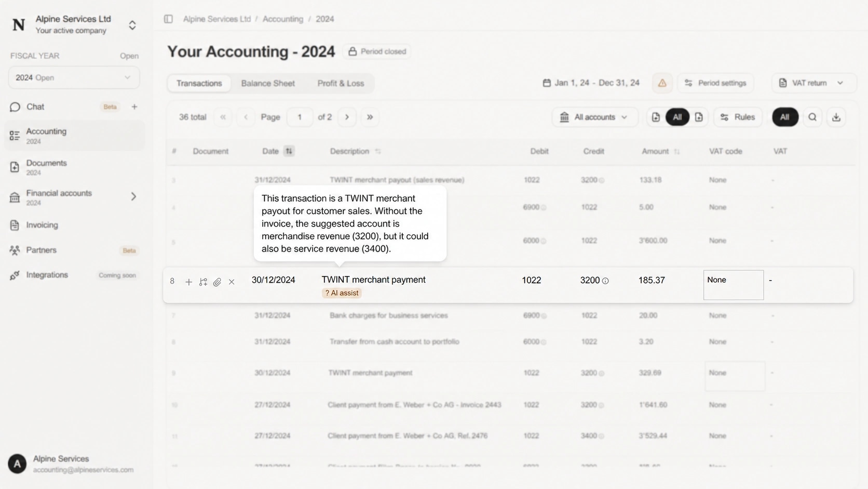The height and width of the screenshot is (489, 868).
Task: Open the VAT return dropdown
Action: coord(814,83)
